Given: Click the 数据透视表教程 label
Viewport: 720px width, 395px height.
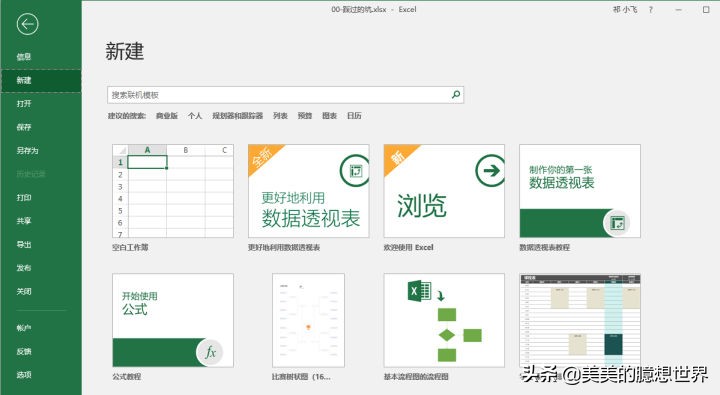Looking at the screenshot, I should pos(545,248).
